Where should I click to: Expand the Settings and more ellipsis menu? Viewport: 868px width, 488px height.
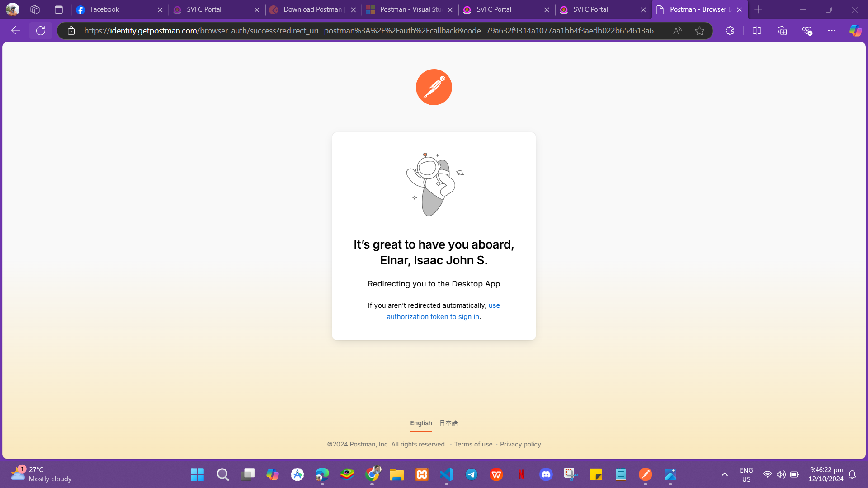click(x=831, y=31)
